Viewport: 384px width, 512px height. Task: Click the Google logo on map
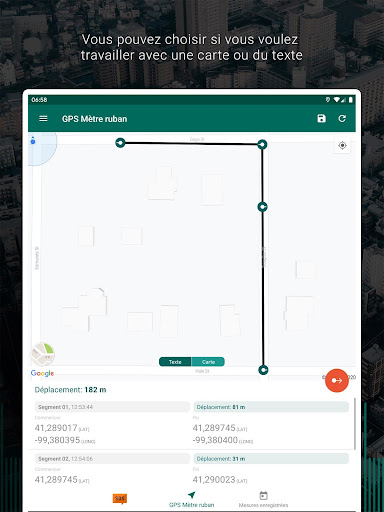click(42, 373)
